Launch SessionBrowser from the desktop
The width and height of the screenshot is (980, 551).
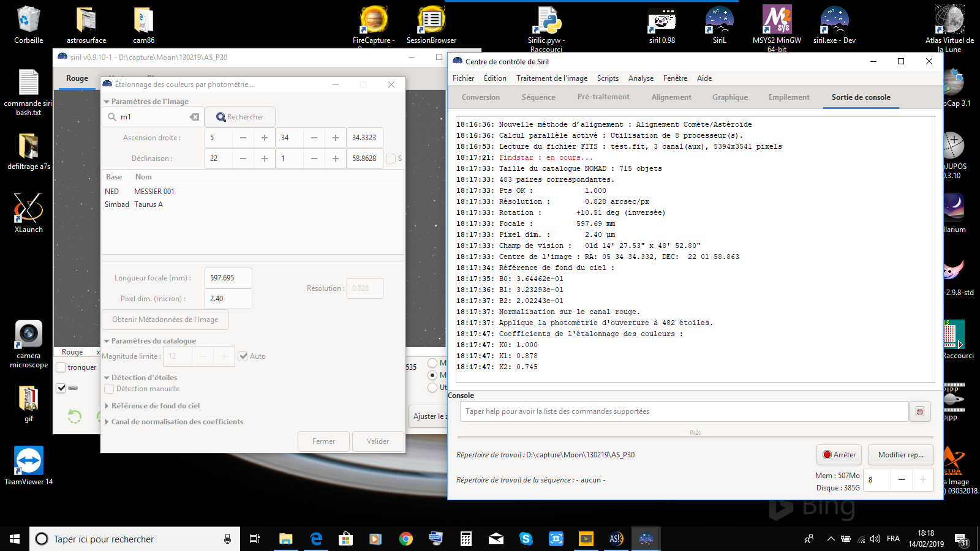(x=431, y=24)
